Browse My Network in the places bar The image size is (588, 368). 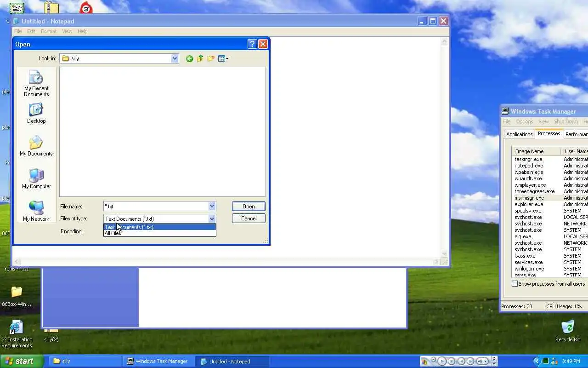36,211
